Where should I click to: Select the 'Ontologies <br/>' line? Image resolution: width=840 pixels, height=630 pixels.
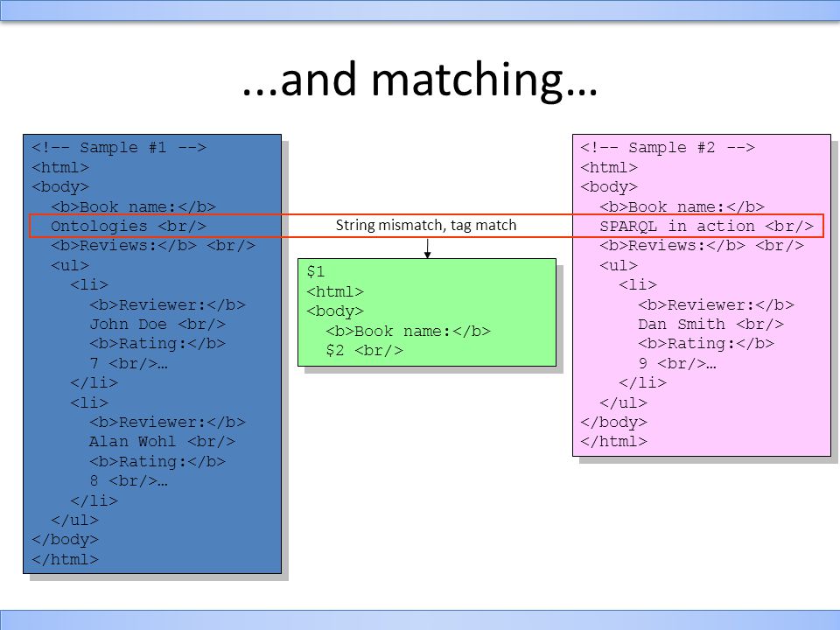pos(129,226)
